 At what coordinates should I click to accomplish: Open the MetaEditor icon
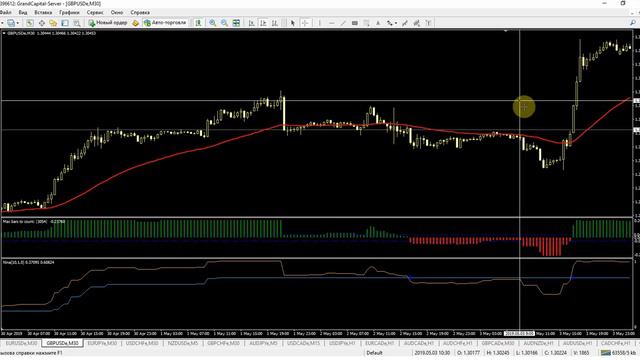click(x=136, y=23)
